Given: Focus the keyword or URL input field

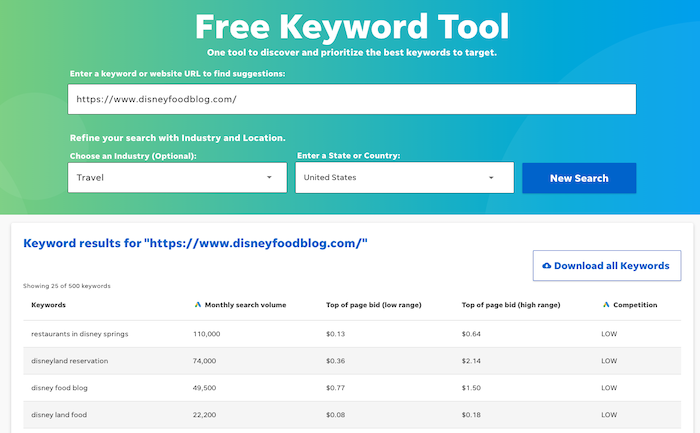Looking at the screenshot, I should click(352, 99).
